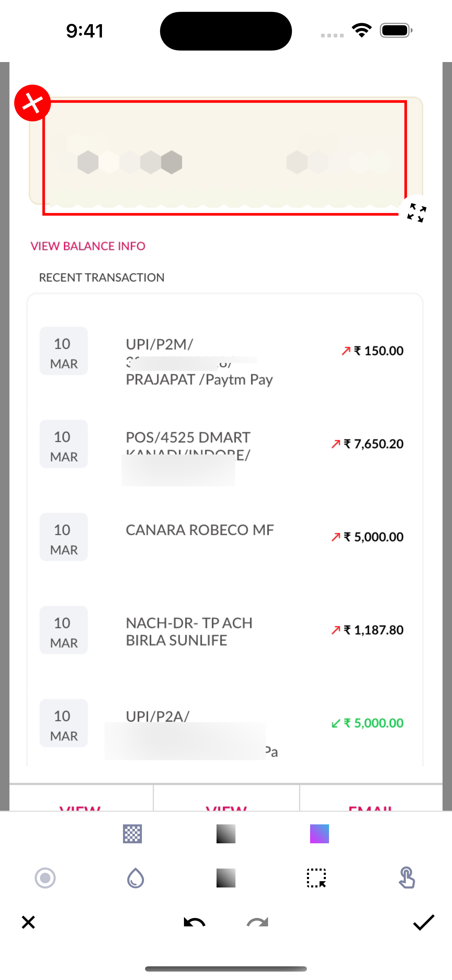
Task: Select the gradient fill tool
Action: [x=226, y=878]
